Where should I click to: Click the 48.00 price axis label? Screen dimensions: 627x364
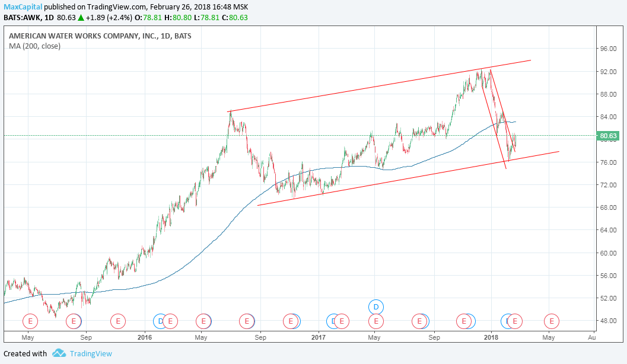pyautogui.click(x=608, y=321)
